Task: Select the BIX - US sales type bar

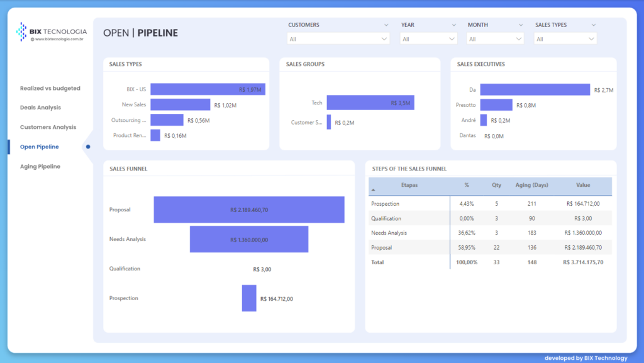Action: pyautogui.click(x=208, y=89)
